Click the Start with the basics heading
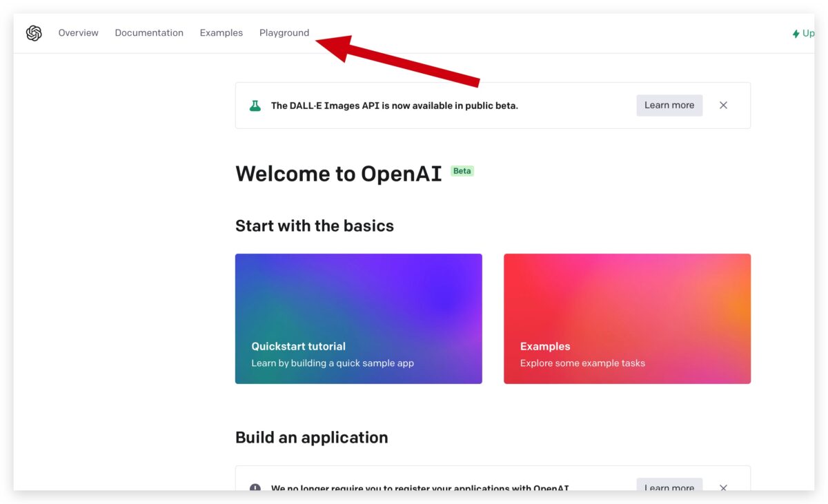The width and height of the screenshot is (828, 504). [x=315, y=226]
